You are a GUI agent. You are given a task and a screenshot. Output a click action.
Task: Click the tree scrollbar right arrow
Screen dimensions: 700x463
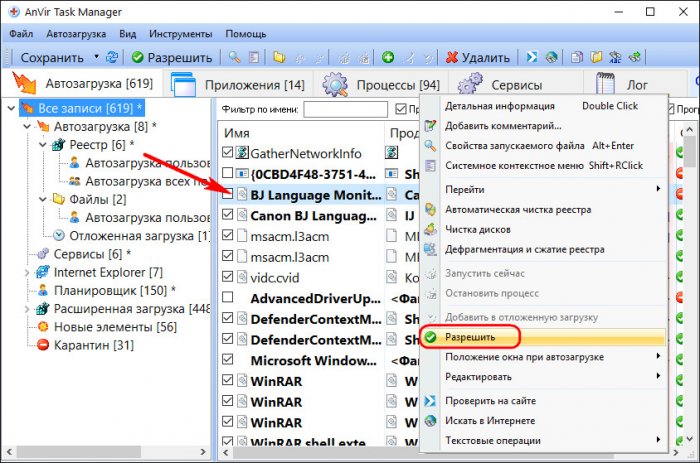pyautogui.click(x=203, y=452)
